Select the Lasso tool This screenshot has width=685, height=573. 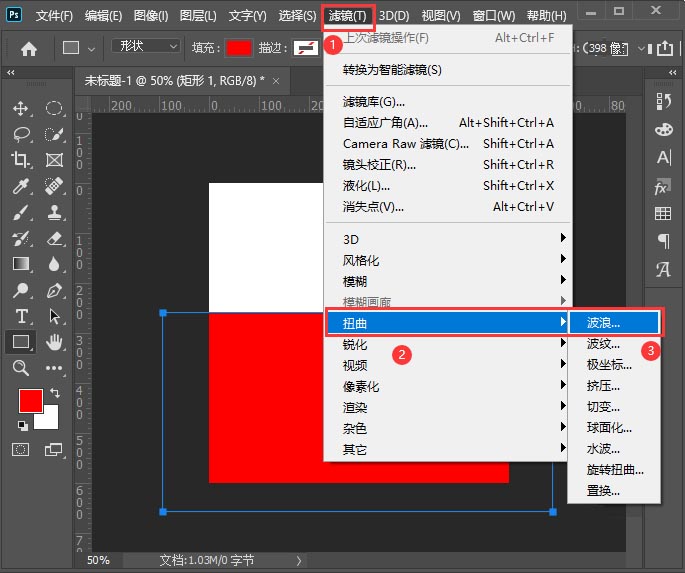pos(21,135)
